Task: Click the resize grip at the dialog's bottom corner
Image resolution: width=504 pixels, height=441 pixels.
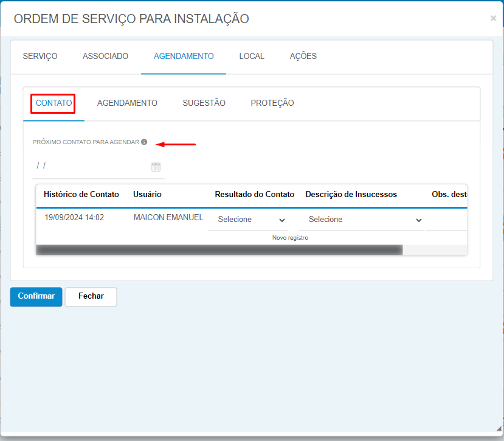Action: click(499, 428)
